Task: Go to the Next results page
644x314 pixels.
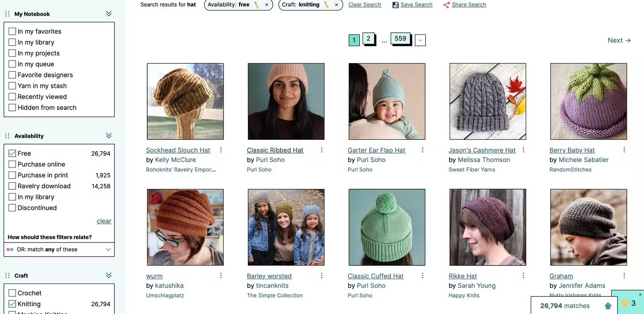Action: click(x=619, y=40)
